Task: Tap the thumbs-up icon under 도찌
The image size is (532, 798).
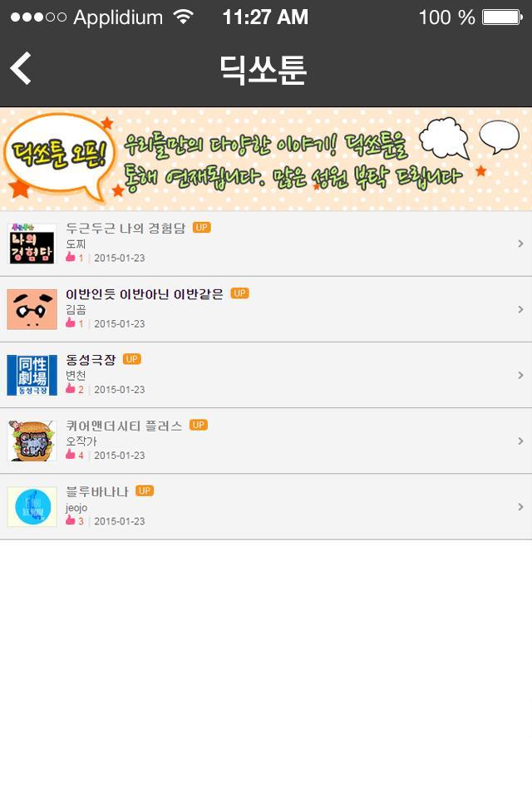Action: [x=71, y=257]
